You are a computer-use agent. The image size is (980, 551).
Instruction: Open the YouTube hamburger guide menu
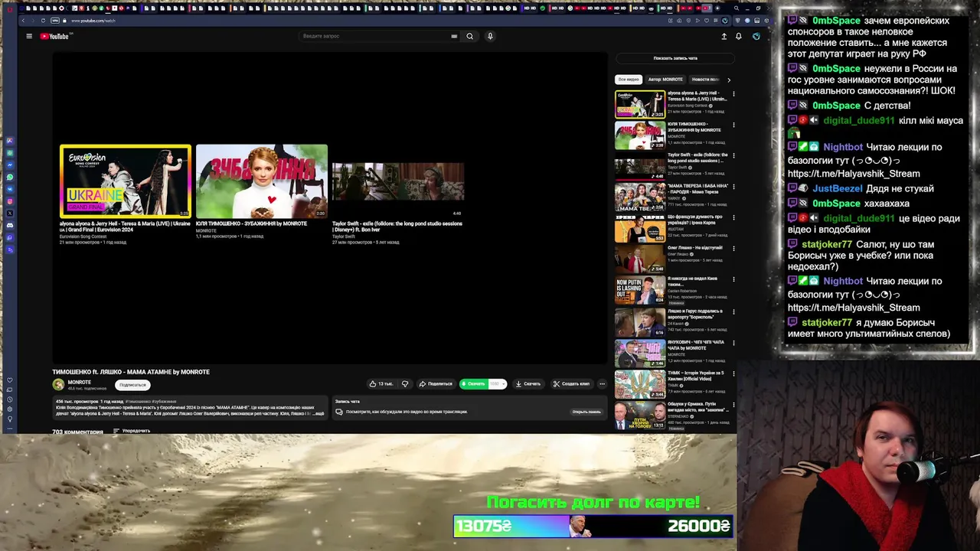point(29,36)
